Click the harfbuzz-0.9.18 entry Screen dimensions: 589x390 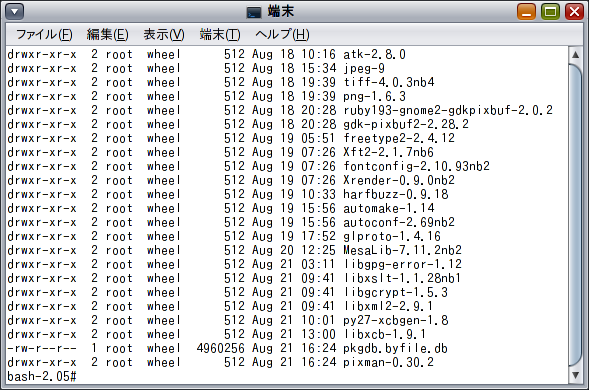[x=396, y=195]
